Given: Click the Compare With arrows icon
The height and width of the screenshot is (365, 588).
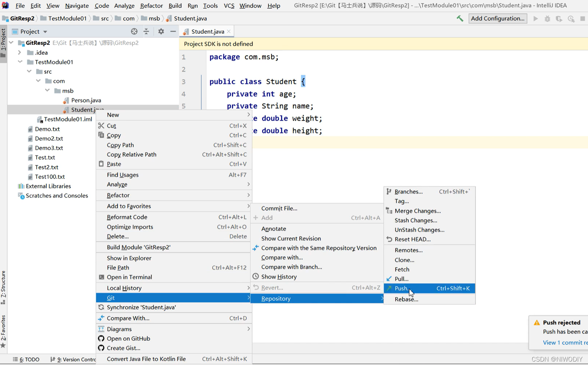Looking at the screenshot, I should pos(101,318).
